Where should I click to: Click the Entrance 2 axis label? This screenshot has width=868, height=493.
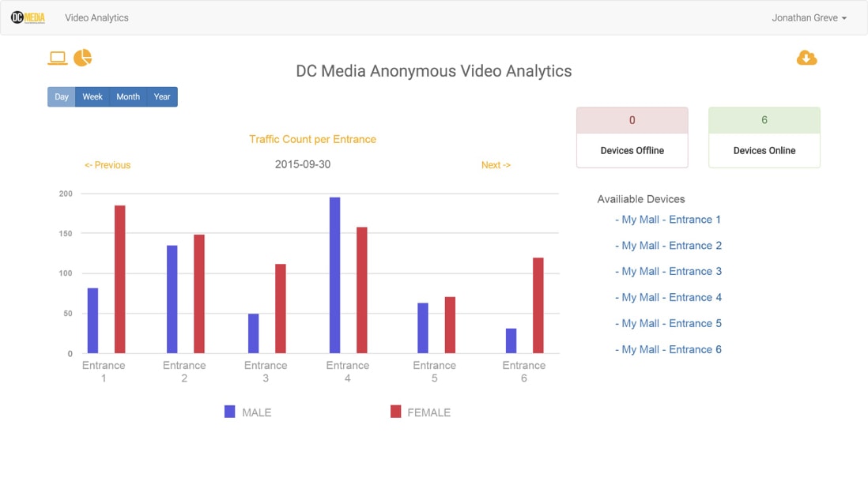point(184,372)
